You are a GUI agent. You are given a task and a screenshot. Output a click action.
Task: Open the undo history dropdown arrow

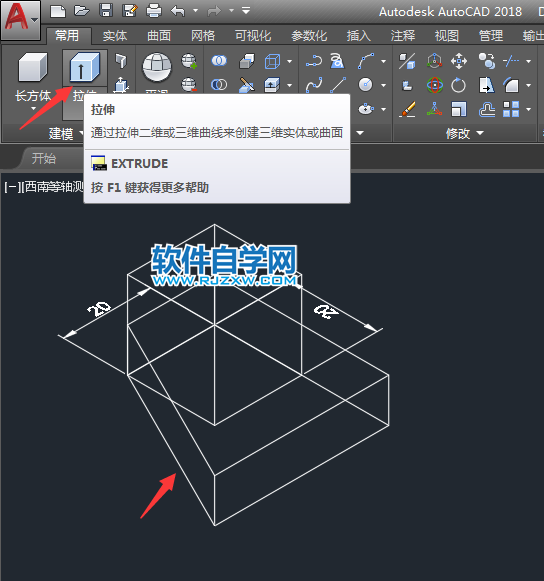(196, 11)
